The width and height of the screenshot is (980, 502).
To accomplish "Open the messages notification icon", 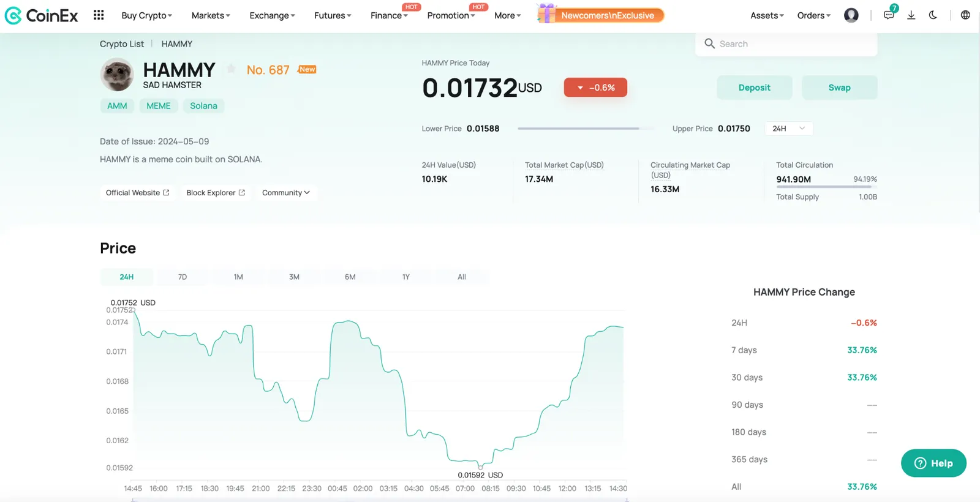I will 889,15.
